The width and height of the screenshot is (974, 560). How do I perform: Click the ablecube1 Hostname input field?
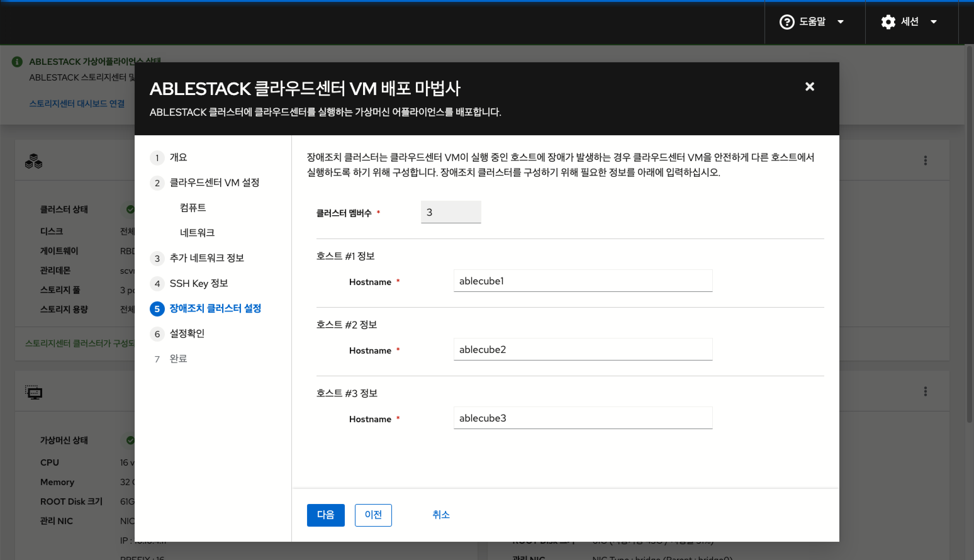point(582,281)
